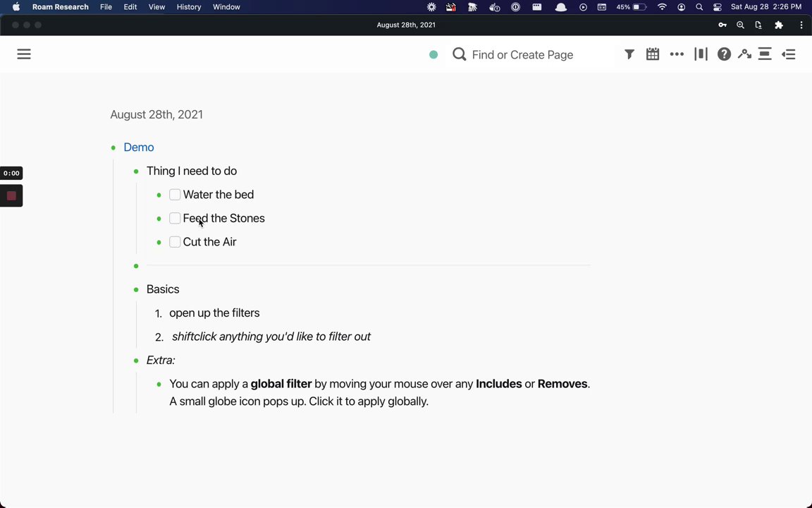Open the graph overview icon

pos(744,54)
